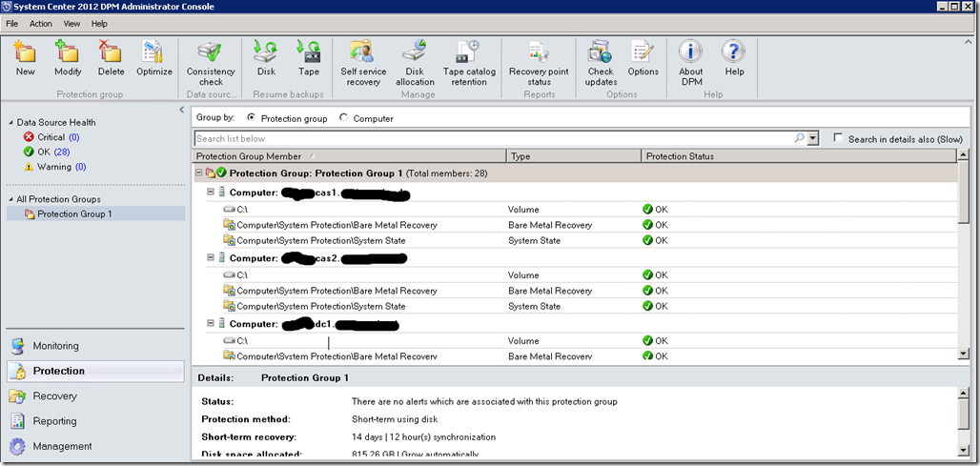Click in the Search list below field
This screenshot has width=980, height=466.
pos(494,139)
